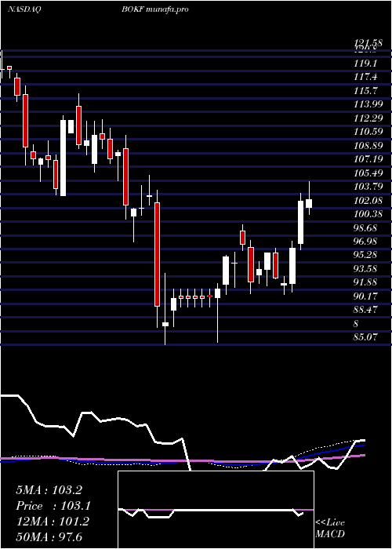The image size is (392, 549).
Task: Click the 119.1 price axis label
Action: (365, 64)
